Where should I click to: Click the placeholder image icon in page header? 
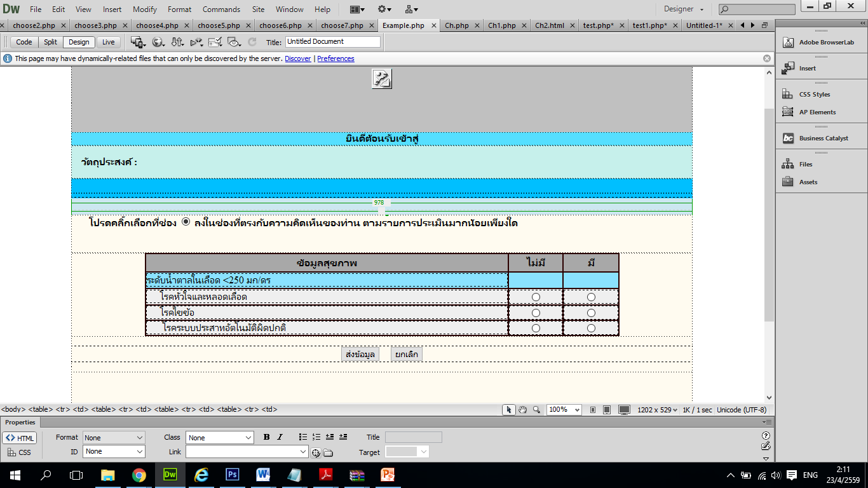[381, 79]
